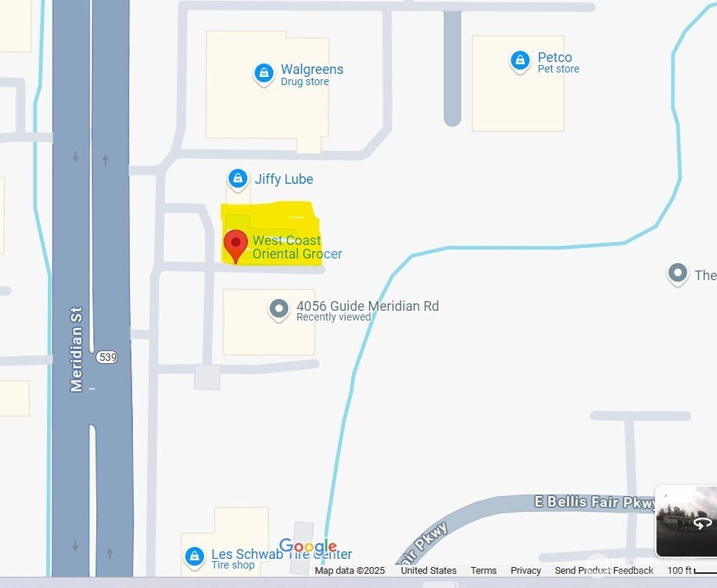The width and height of the screenshot is (717, 588).
Task: Click the Les Schwab Tire Center pin icon
Action: [x=194, y=558]
